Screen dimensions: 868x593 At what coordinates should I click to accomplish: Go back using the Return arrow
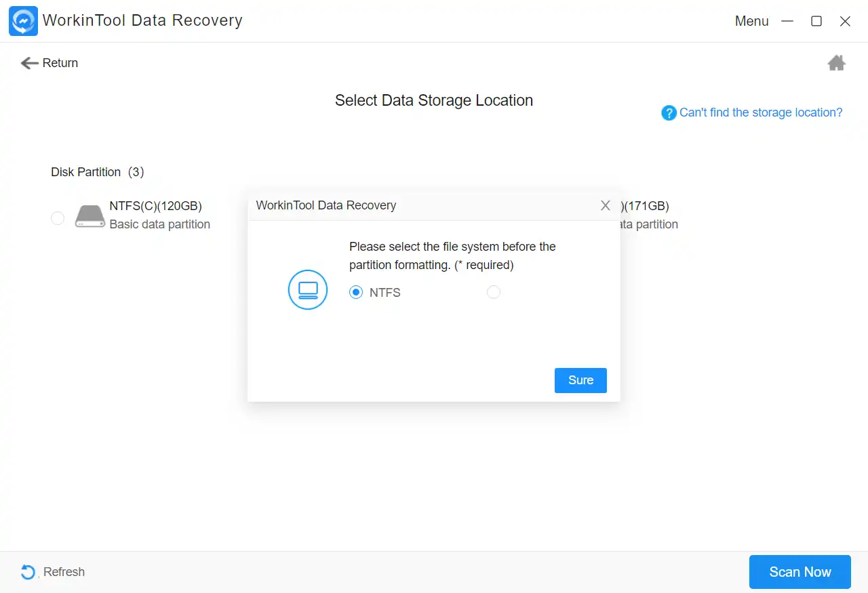[x=29, y=63]
